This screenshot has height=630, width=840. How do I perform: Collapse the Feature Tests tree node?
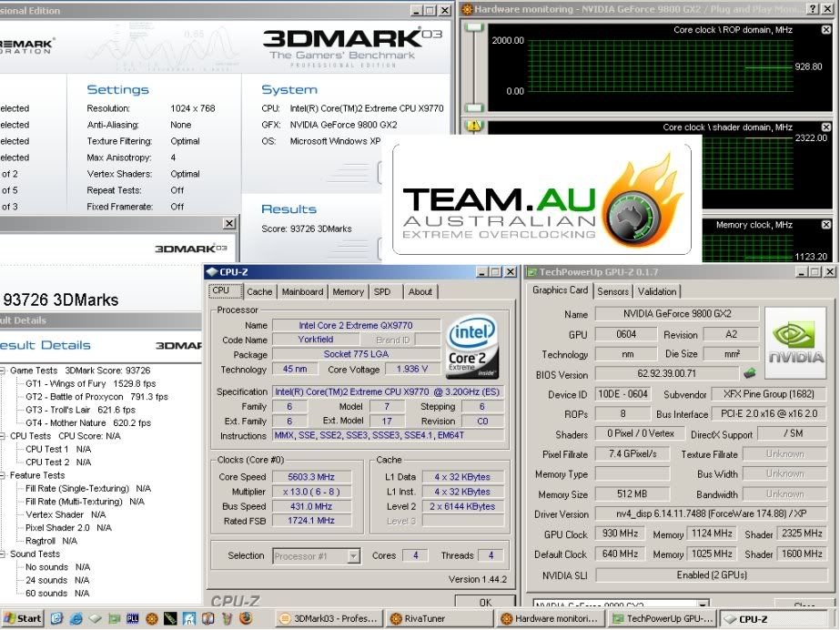coord(3,475)
